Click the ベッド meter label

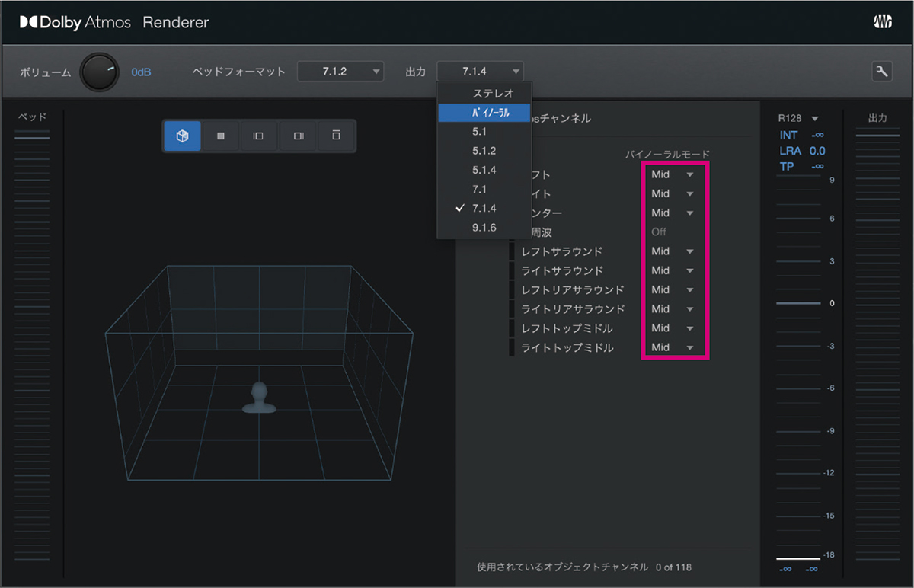click(x=32, y=117)
